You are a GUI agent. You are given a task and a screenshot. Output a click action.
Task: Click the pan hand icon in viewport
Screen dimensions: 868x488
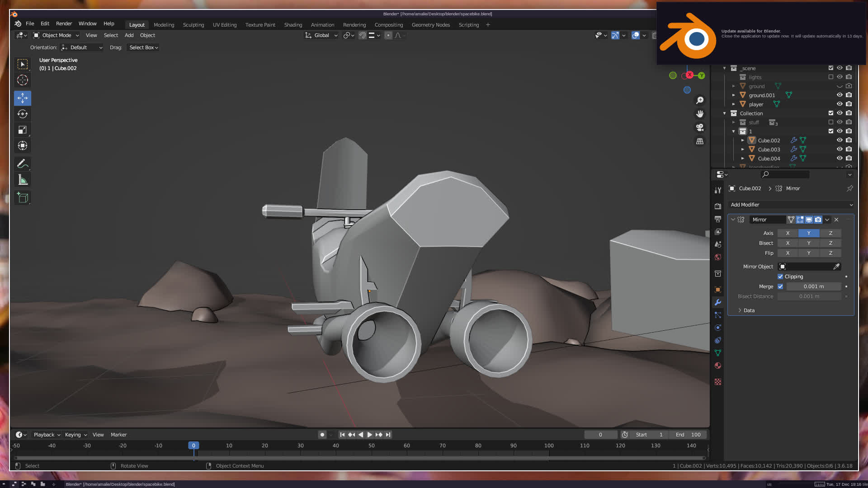(700, 114)
